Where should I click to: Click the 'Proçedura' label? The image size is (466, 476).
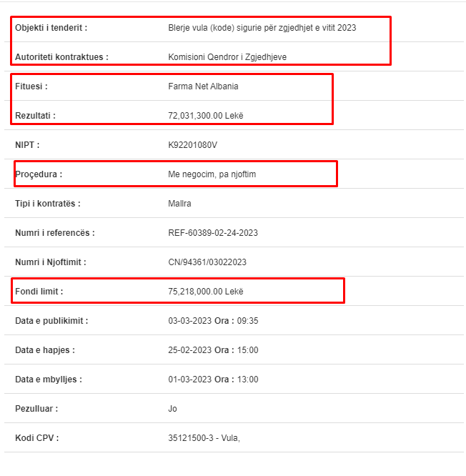tap(39, 174)
